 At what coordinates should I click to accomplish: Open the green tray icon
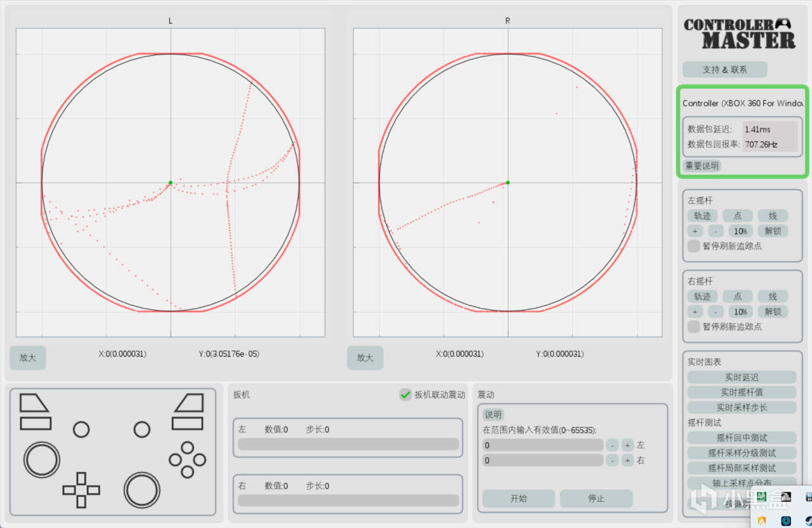point(762,498)
